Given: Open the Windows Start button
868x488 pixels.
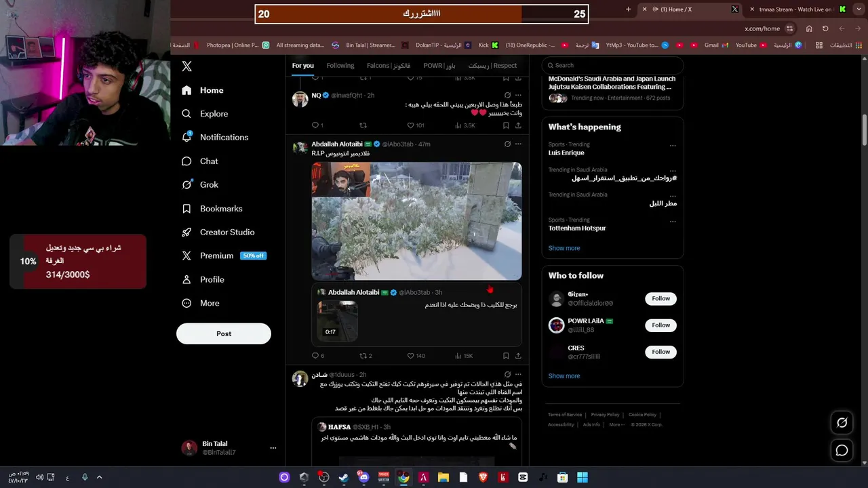Looking at the screenshot, I should click(583, 477).
